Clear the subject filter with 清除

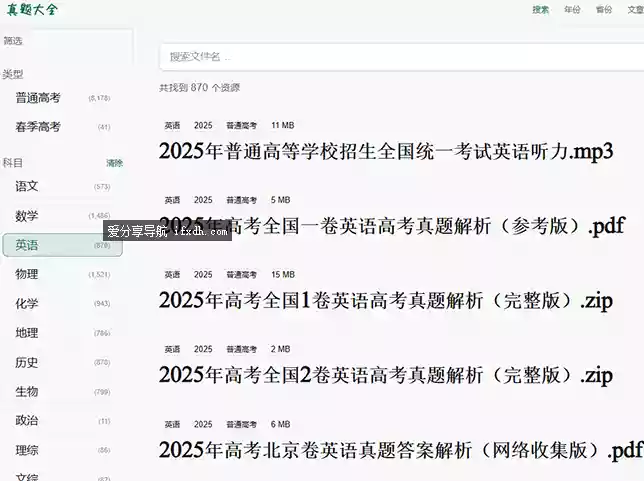(115, 163)
